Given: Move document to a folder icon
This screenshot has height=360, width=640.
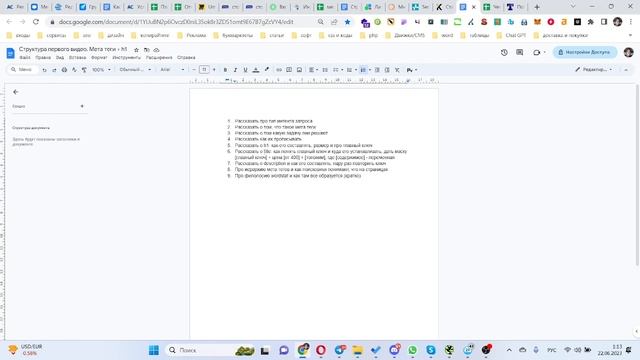Looking at the screenshot, I should click(x=147, y=50).
